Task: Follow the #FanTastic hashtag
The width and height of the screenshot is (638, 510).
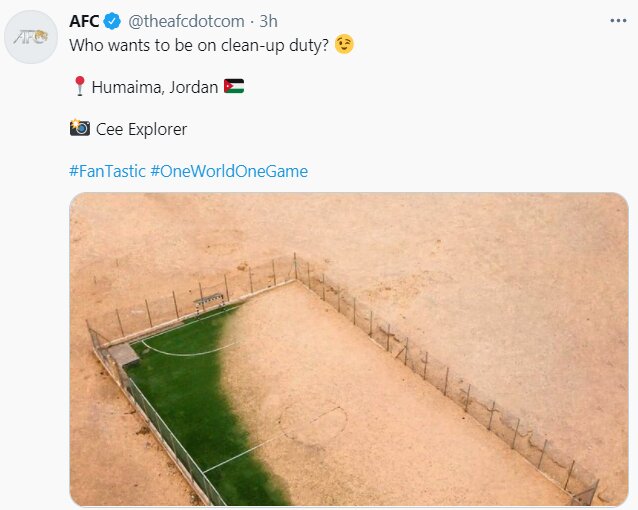Action: (107, 171)
